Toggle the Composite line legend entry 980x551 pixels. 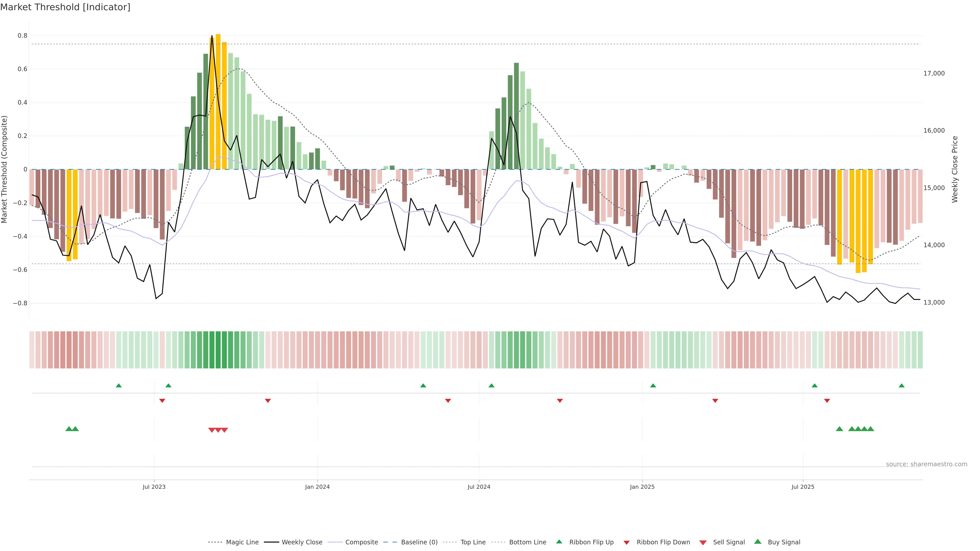361,542
